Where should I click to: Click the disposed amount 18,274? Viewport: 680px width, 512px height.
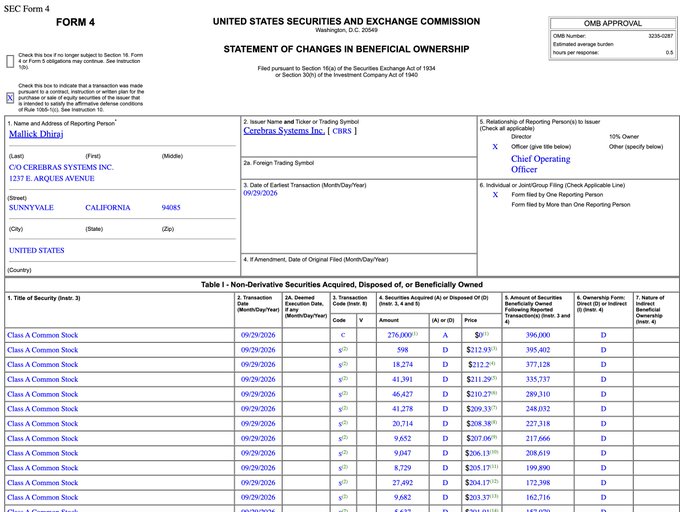point(402,365)
